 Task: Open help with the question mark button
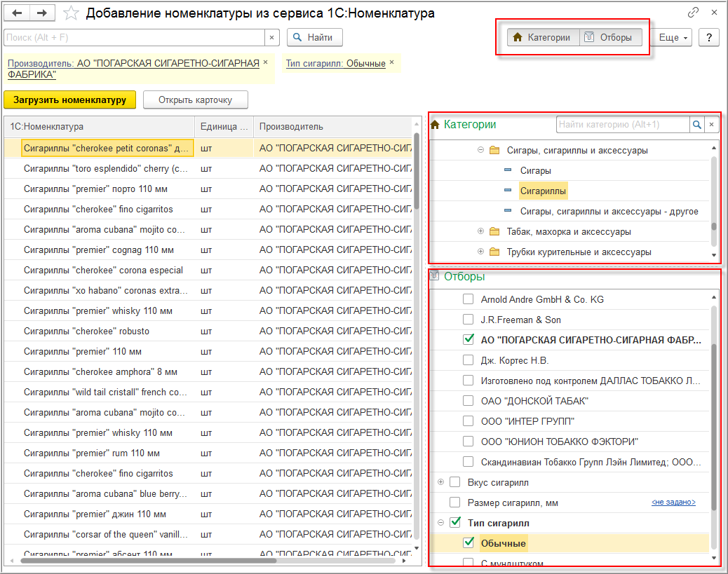708,38
